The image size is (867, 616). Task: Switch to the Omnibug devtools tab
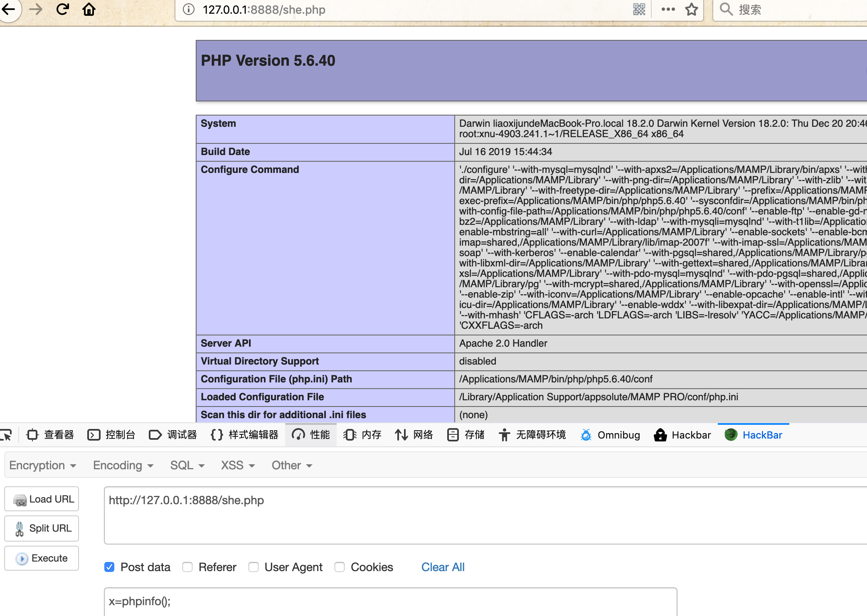point(610,435)
